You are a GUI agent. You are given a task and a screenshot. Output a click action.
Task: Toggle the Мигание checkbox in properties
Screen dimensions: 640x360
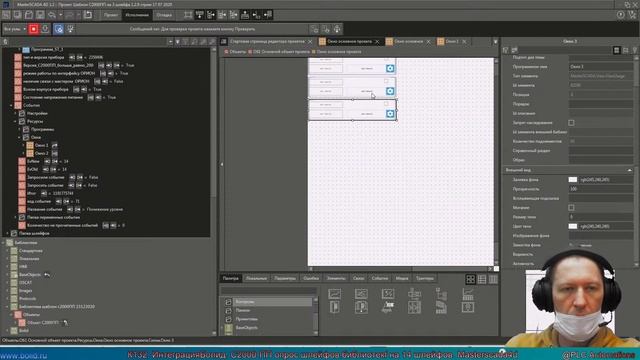[x=571, y=208]
